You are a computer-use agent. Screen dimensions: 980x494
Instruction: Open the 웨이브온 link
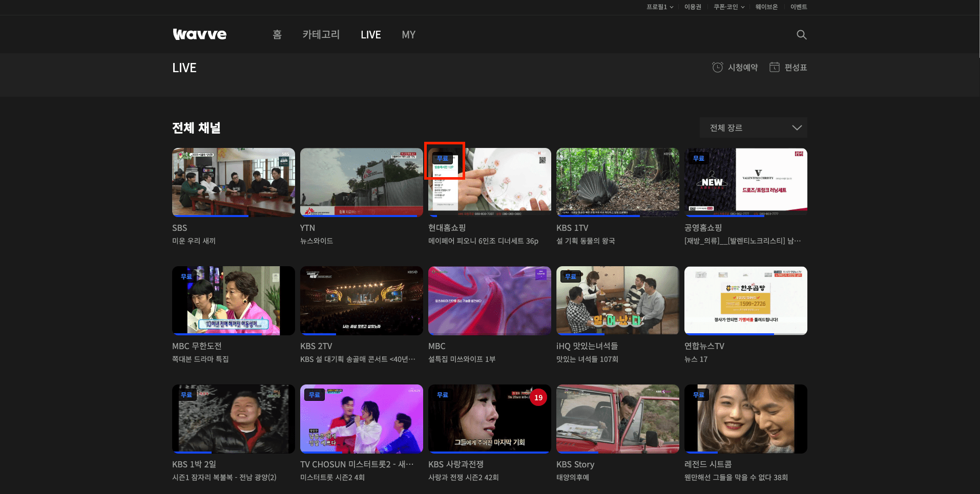[766, 7]
